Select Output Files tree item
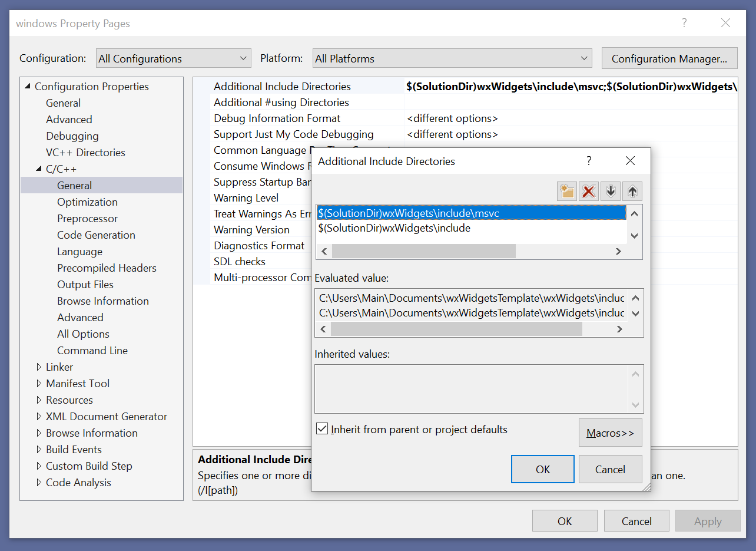This screenshot has height=551, width=756. (85, 285)
